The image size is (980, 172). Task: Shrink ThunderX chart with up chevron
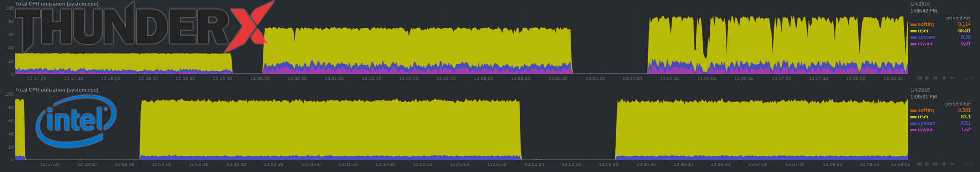[x=966, y=79]
